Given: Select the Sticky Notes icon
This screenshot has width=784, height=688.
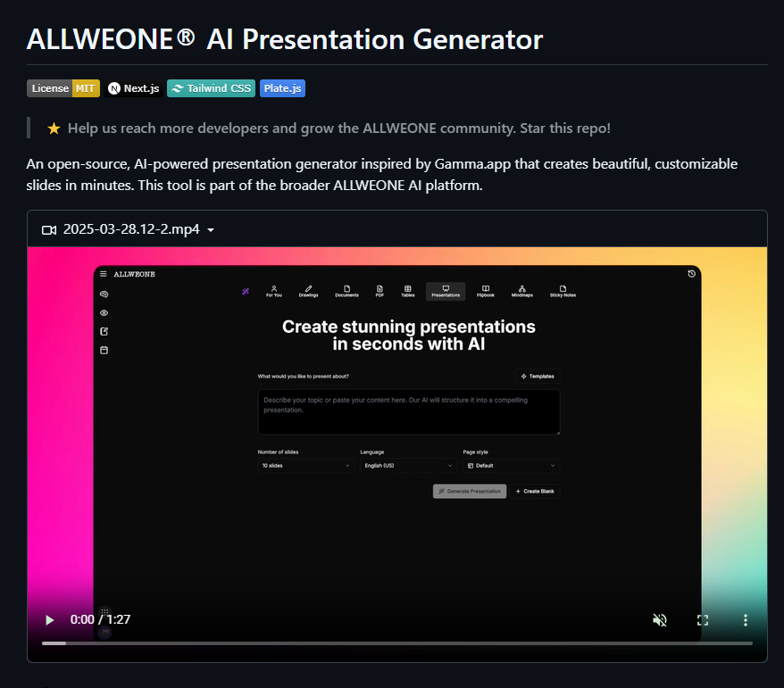Looking at the screenshot, I should pyautogui.click(x=563, y=290).
